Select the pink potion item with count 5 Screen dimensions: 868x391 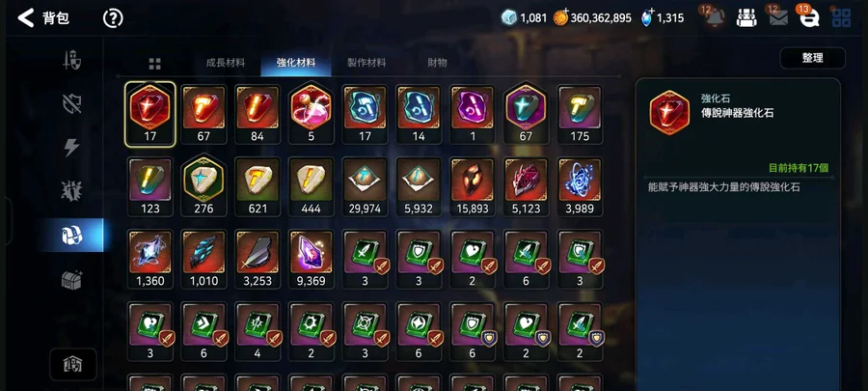pyautogui.click(x=312, y=114)
